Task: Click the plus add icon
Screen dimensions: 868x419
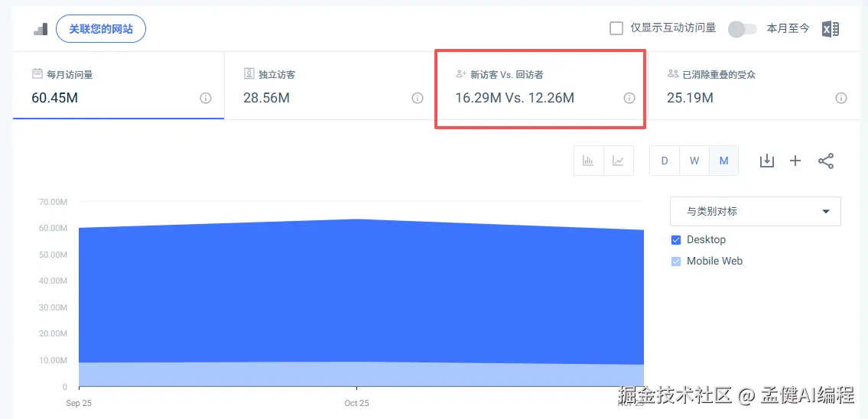Action: point(795,161)
